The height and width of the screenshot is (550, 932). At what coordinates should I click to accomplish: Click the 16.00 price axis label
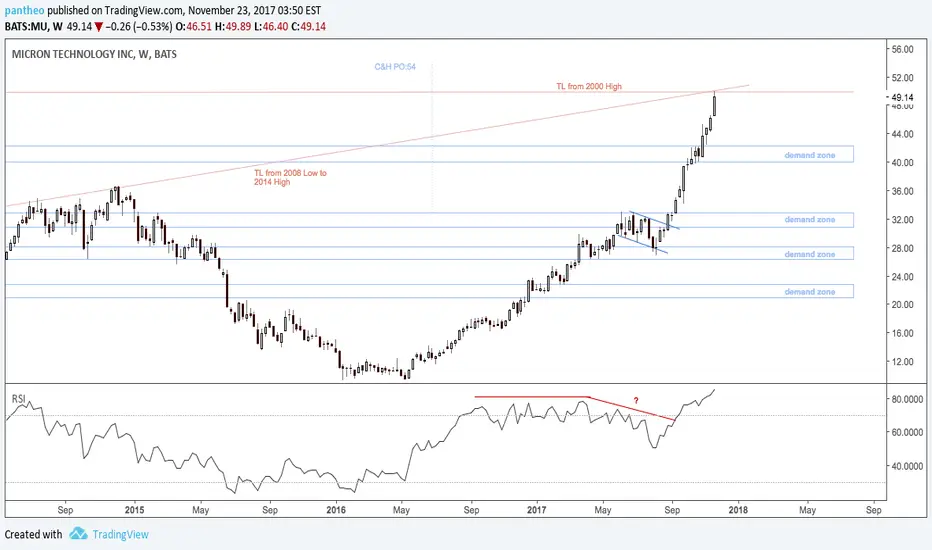(903, 333)
